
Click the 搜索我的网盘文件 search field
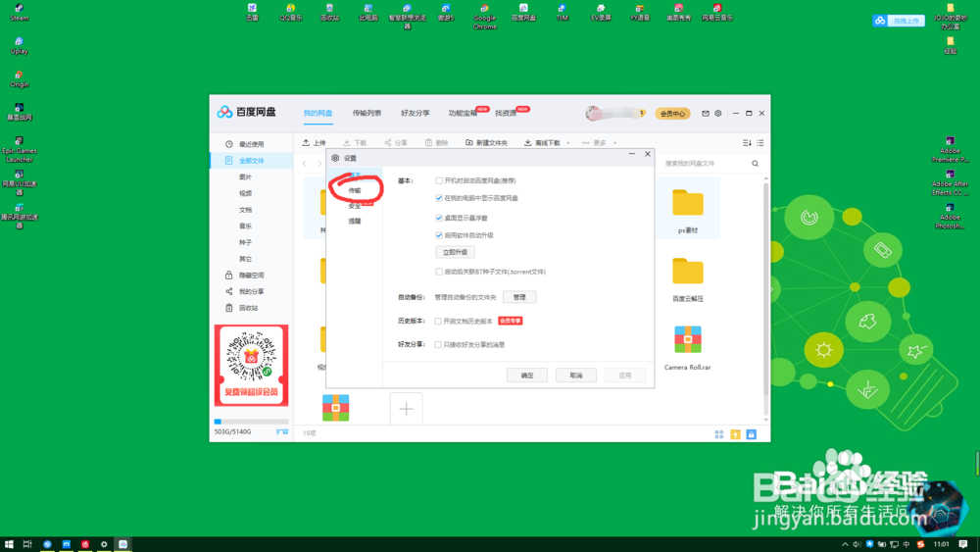coord(706,164)
